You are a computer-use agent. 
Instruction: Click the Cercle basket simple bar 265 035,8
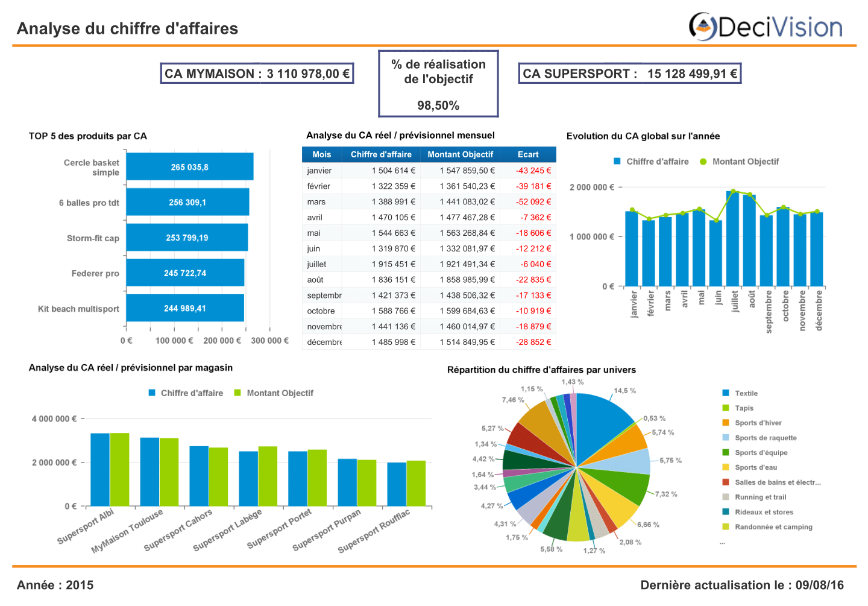pyautogui.click(x=190, y=167)
